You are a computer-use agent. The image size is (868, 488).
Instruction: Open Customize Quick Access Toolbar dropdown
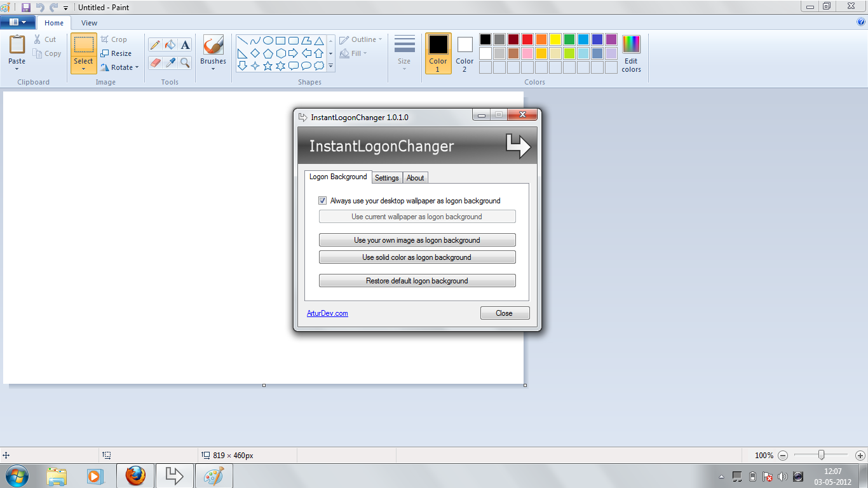[x=65, y=8]
